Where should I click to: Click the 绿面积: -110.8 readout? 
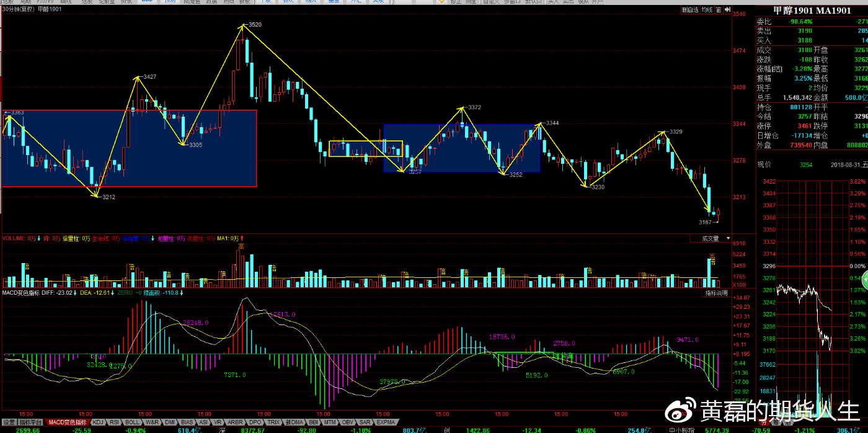coord(161,292)
